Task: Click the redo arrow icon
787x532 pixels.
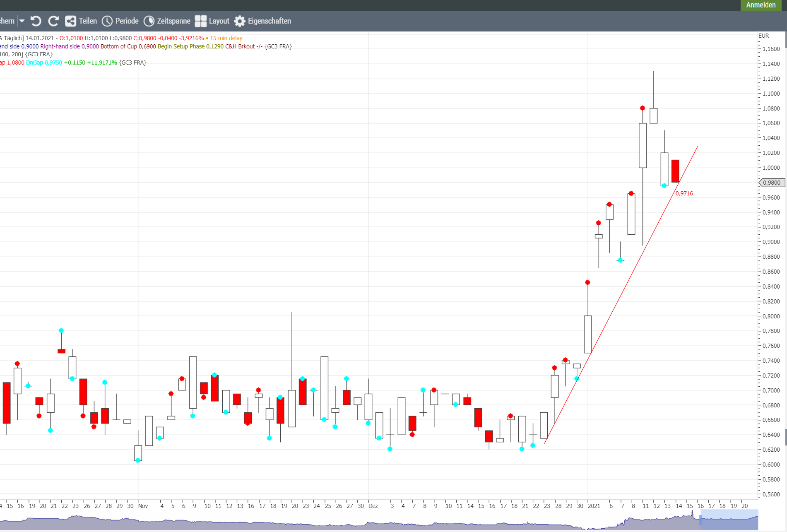Action: 53,21
